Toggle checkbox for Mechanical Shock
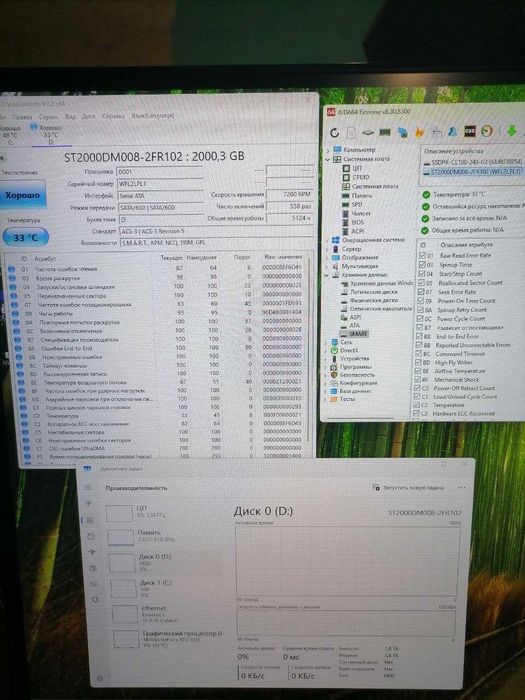This screenshot has height=700, width=525. point(417,379)
